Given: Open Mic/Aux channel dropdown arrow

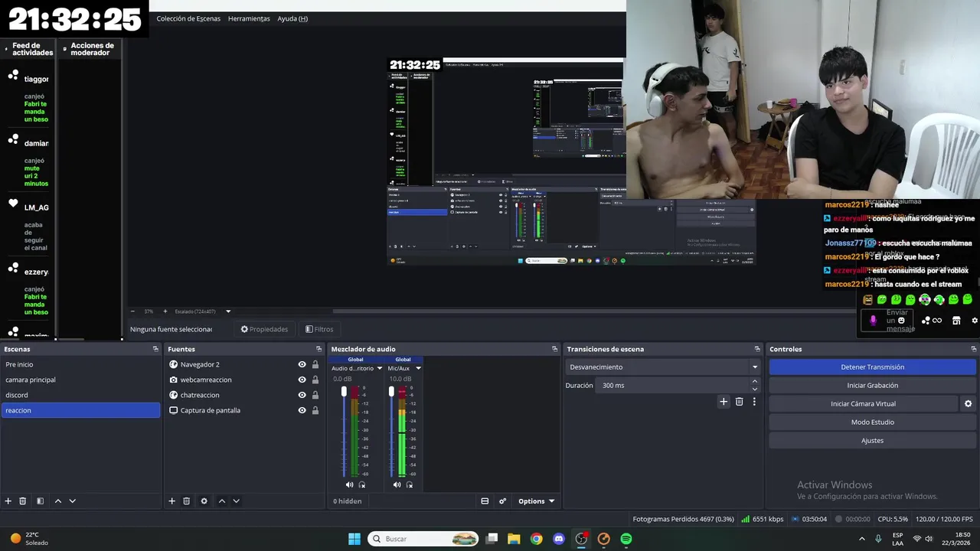Looking at the screenshot, I should [418, 369].
